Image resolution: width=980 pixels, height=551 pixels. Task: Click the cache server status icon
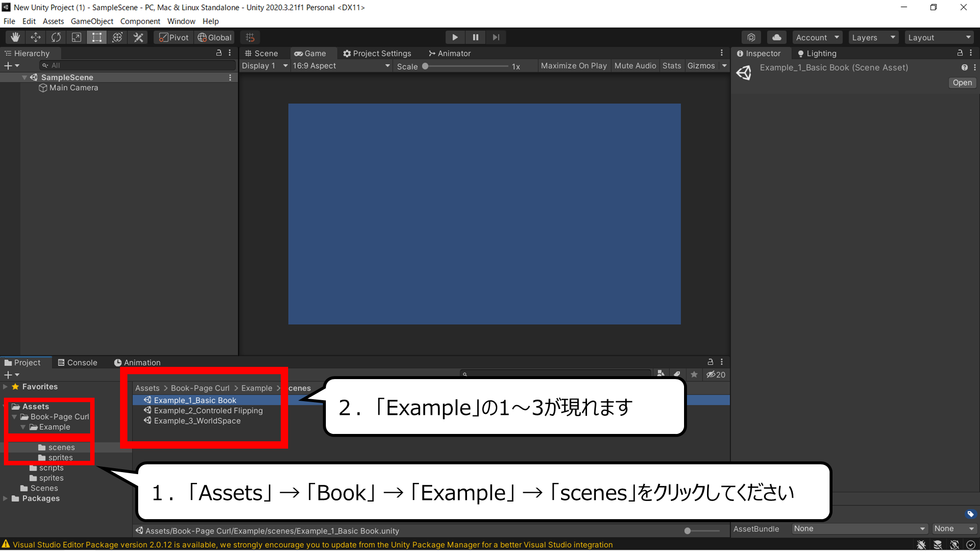click(938, 545)
